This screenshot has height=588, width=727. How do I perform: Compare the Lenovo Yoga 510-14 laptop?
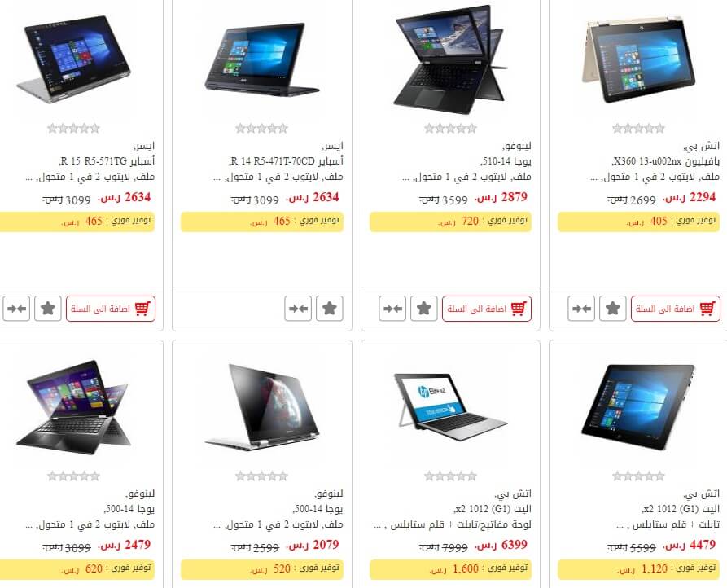(x=392, y=309)
